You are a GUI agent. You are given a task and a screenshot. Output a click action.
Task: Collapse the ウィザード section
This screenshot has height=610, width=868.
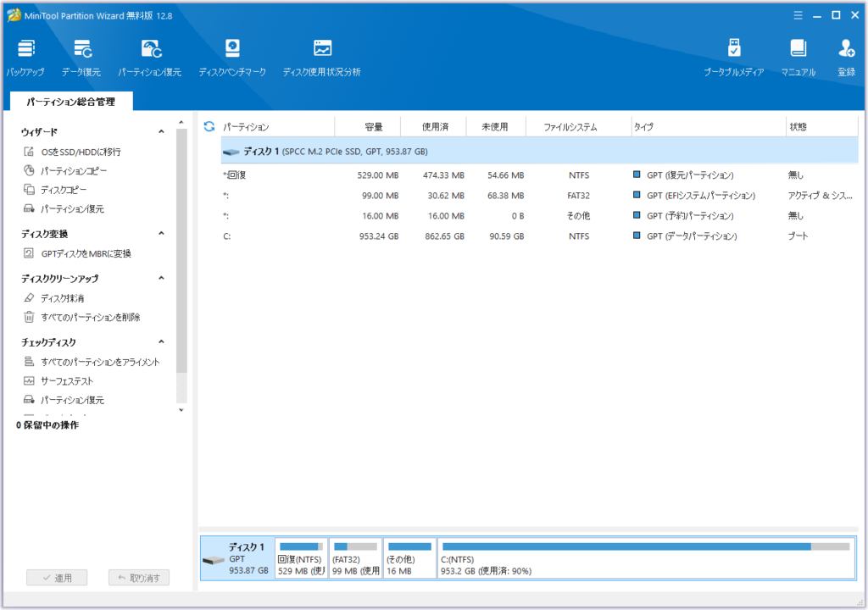[160, 131]
